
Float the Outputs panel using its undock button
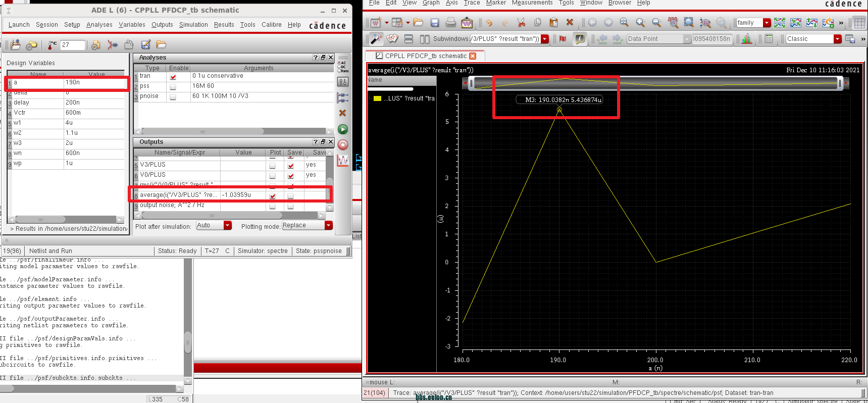[x=323, y=142]
